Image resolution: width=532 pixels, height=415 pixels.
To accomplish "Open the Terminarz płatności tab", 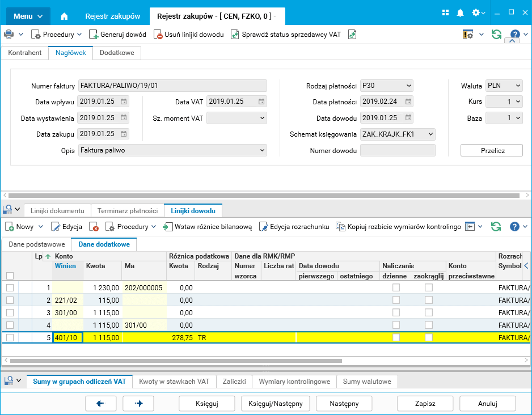I will [127, 211].
